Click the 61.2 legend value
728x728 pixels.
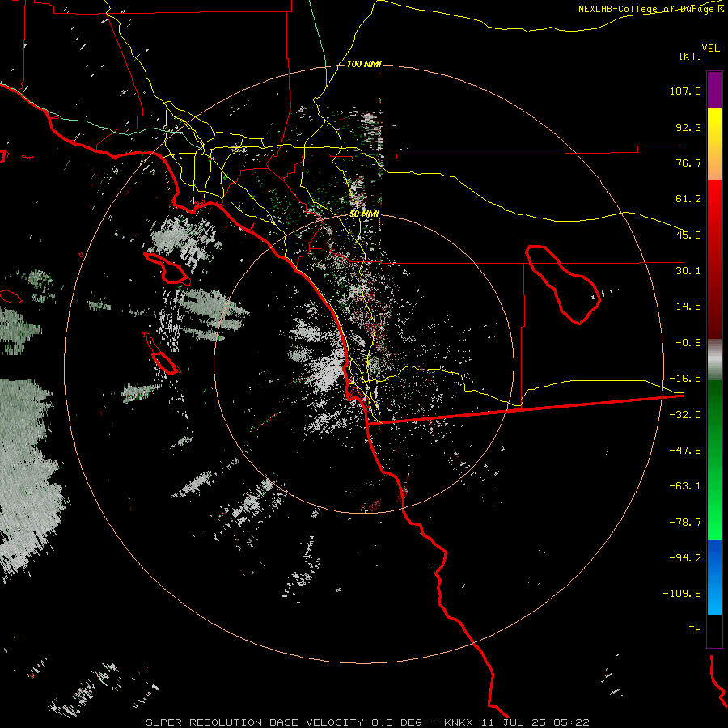point(688,199)
